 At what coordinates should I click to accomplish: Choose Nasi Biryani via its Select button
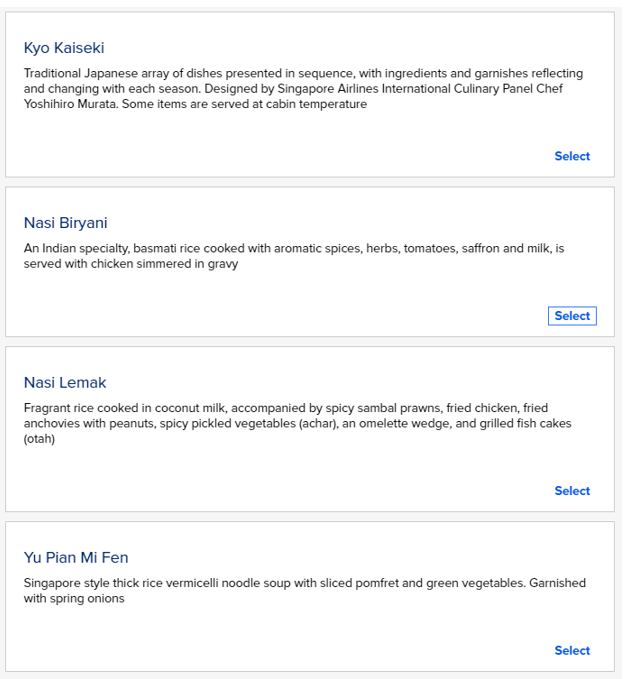[572, 316]
